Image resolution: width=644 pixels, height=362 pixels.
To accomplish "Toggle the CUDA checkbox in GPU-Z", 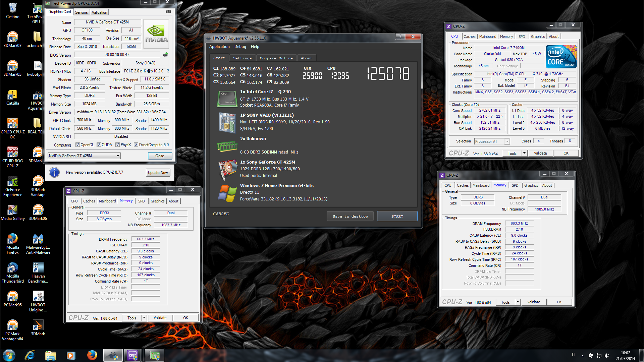I will coord(99,145).
